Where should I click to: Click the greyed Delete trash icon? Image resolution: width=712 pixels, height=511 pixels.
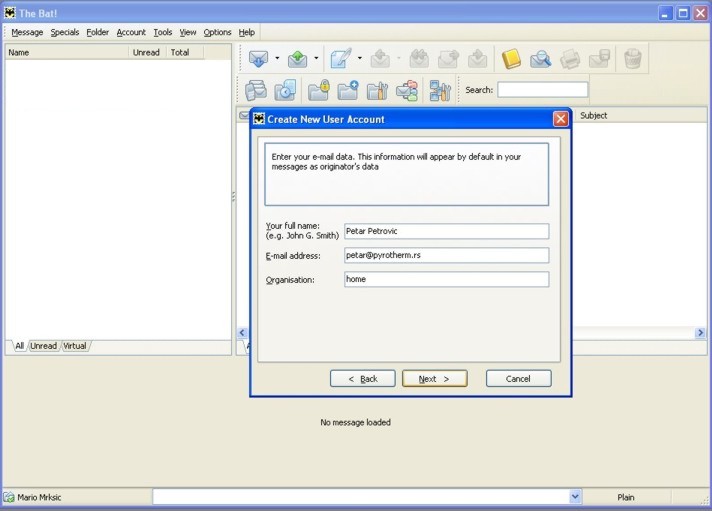pos(633,59)
